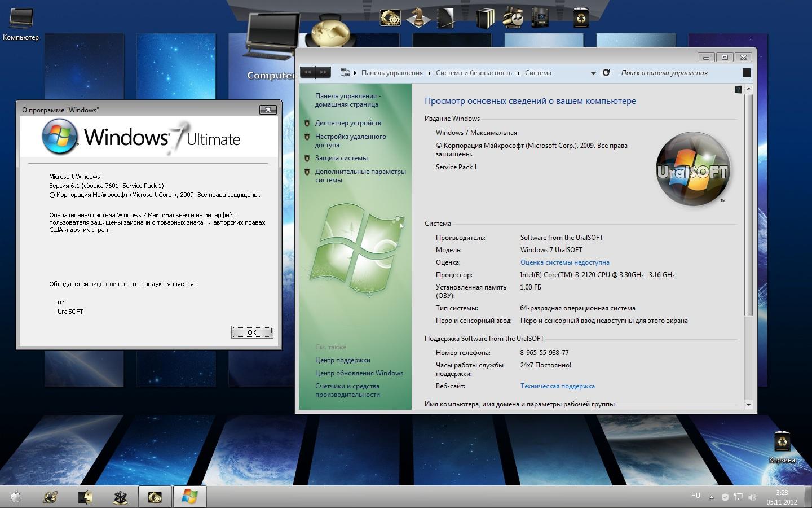Click the UralSOFT logo image
Screen dimensions: 812x508
point(693,169)
